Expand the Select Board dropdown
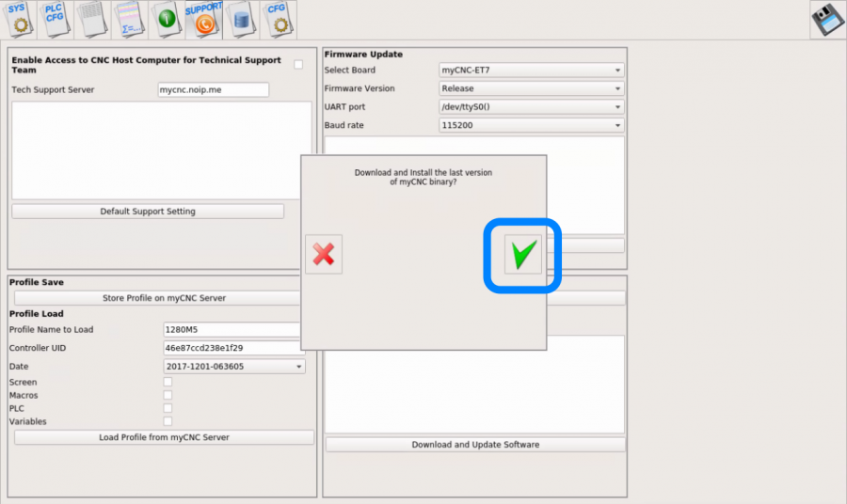847x504 pixels. (x=531, y=71)
